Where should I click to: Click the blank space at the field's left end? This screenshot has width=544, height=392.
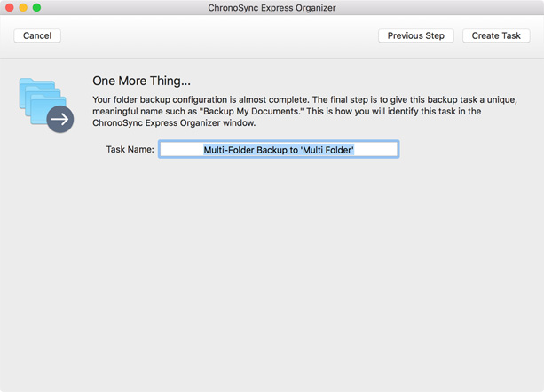click(x=181, y=149)
